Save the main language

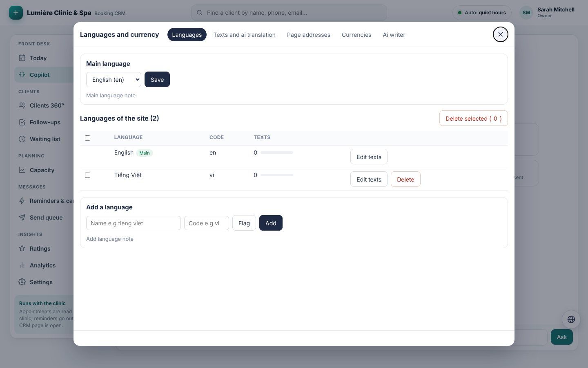coord(157,80)
